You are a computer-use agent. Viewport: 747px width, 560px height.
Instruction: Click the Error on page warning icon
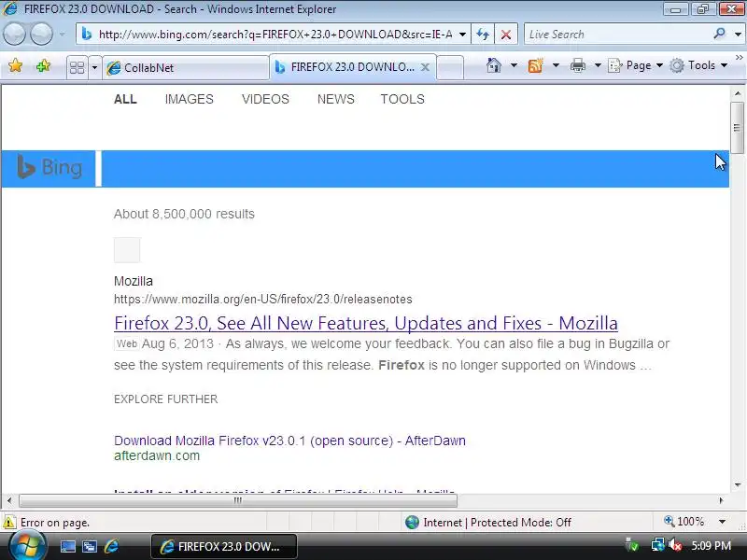[x=8, y=523]
